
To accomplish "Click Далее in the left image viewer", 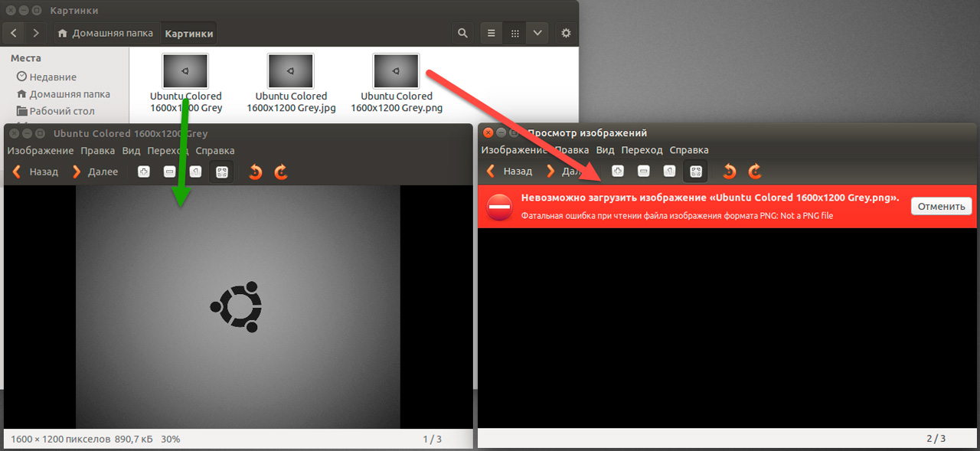I will tap(94, 172).
